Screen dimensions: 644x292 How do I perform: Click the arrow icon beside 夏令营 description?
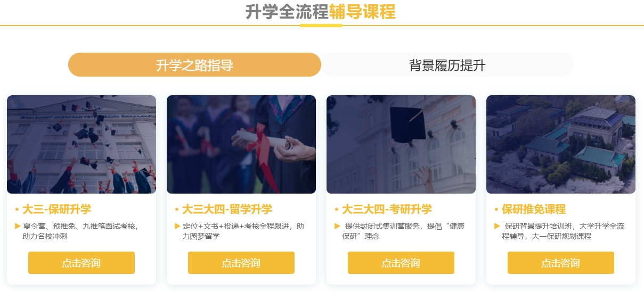coord(18,226)
